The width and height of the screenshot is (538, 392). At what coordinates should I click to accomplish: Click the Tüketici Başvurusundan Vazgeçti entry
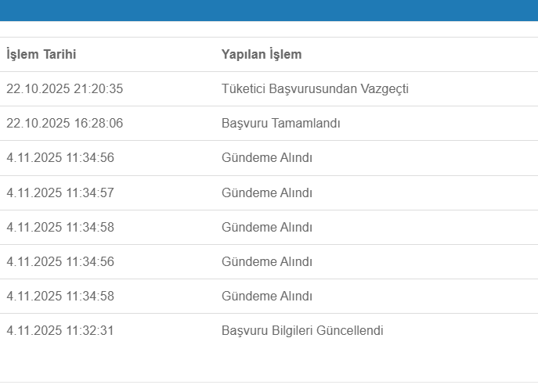[x=315, y=89]
